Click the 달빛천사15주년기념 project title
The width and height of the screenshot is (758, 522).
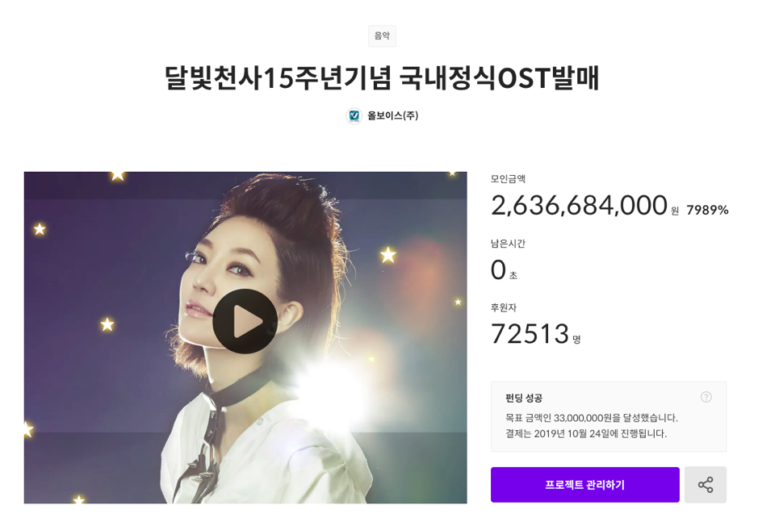(x=382, y=78)
